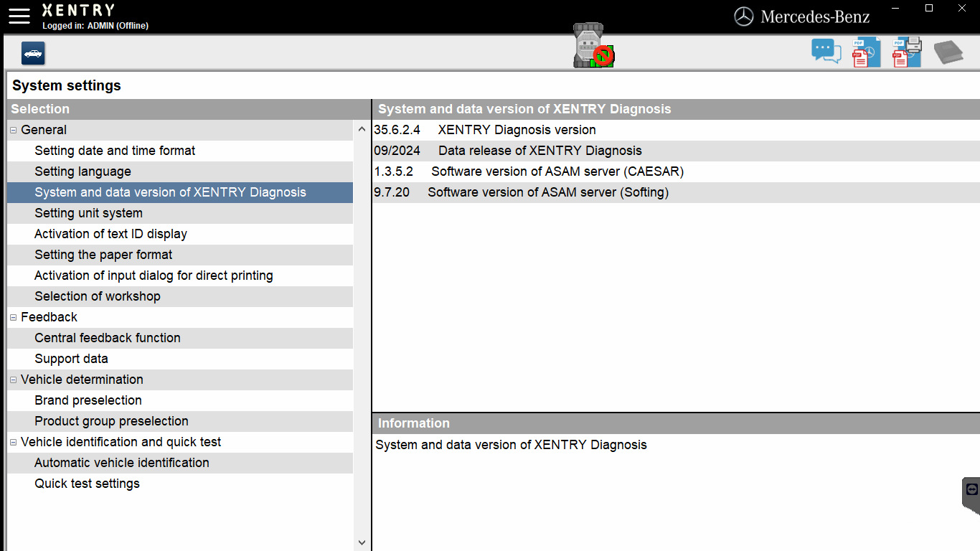Click the PDF with clock icon
980x551 pixels.
(x=866, y=53)
